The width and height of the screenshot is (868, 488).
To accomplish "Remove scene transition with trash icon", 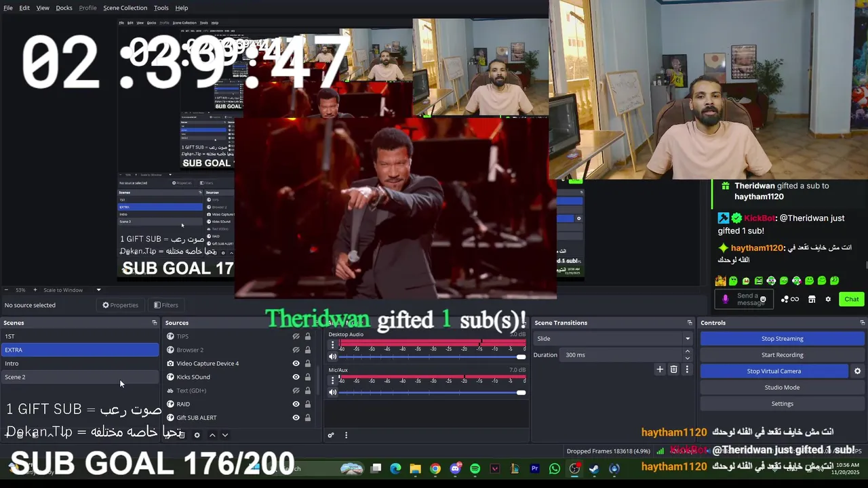I will pyautogui.click(x=673, y=369).
